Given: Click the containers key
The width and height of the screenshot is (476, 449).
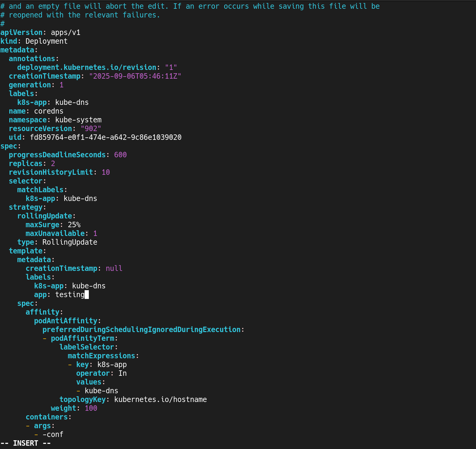Looking at the screenshot, I should click(47, 417).
